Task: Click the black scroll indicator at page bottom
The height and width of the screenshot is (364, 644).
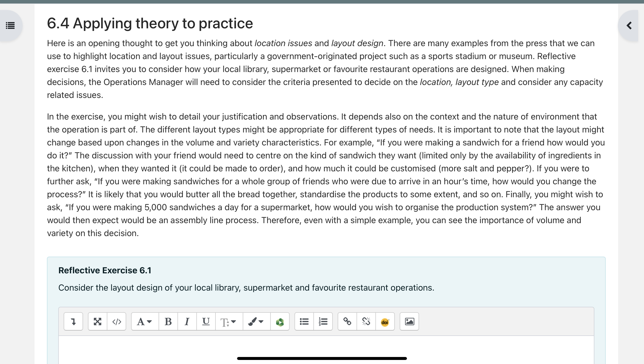Action: [x=321, y=358]
